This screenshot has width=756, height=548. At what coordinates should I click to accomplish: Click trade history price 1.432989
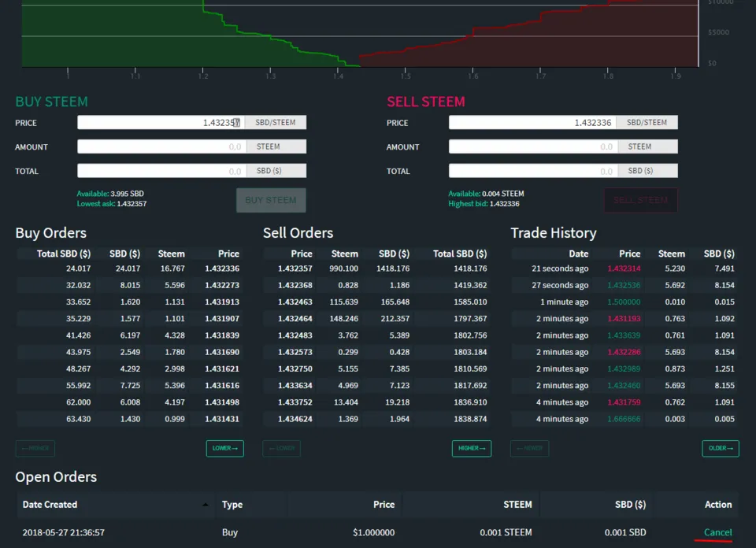[x=624, y=368]
